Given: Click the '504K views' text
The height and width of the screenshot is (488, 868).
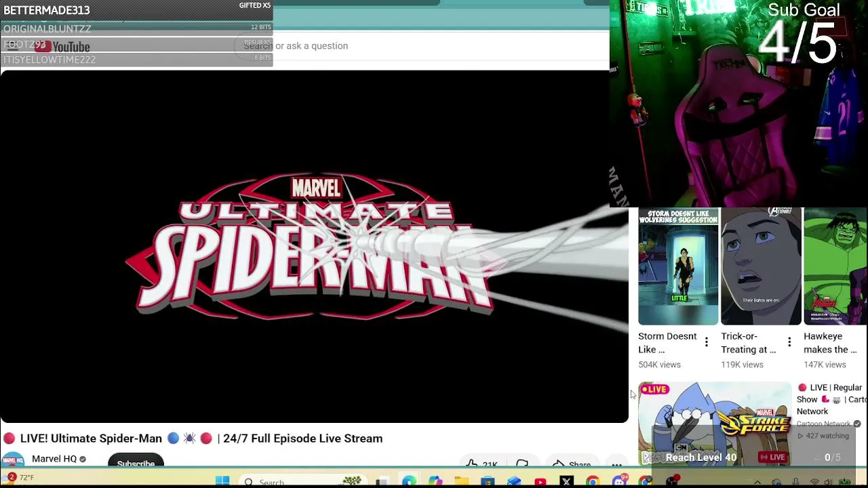Looking at the screenshot, I should [x=659, y=365].
